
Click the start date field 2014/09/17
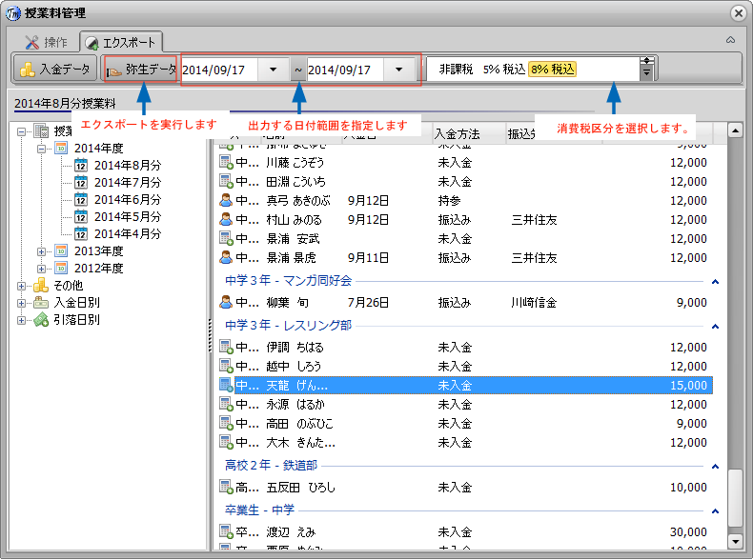(219, 70)
